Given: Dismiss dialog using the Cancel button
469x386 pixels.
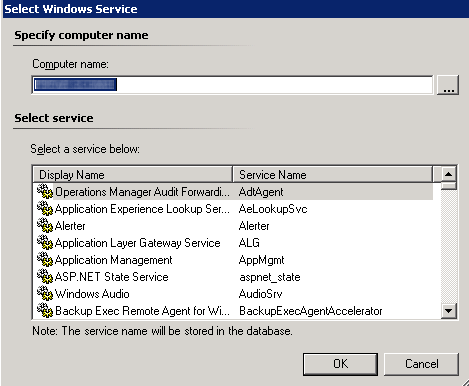Looking at the screenshot, I should tap(421, 364).
